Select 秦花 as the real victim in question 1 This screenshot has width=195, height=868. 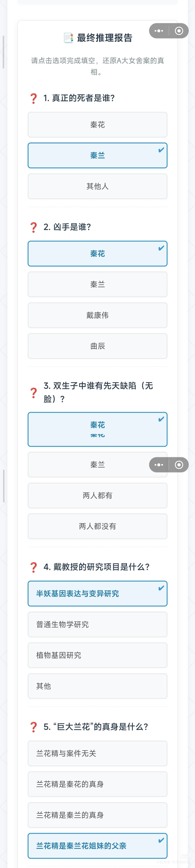click(97, 125)
